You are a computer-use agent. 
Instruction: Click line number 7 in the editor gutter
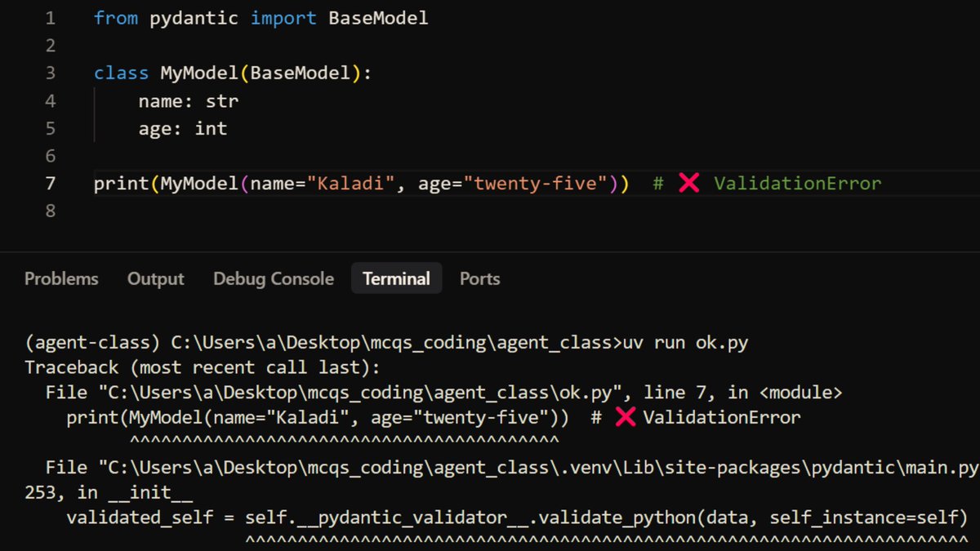pyautogui.click(x=50, y=183)
